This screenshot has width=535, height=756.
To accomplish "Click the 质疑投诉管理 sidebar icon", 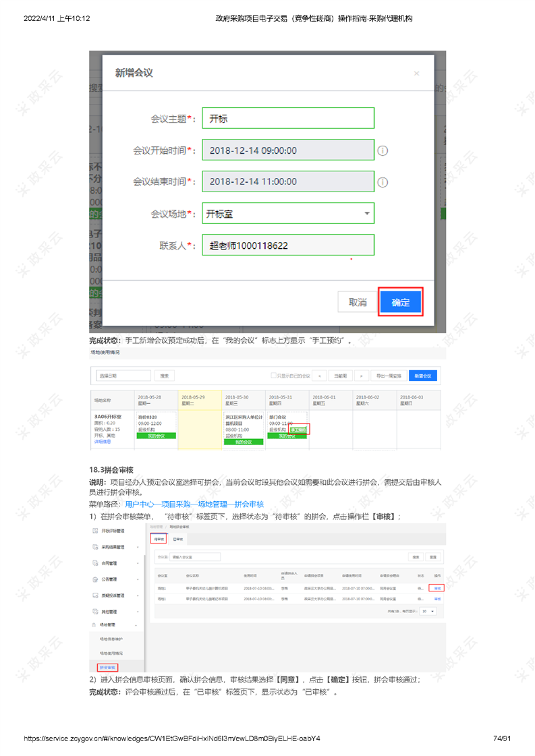I will coord(95,595).
